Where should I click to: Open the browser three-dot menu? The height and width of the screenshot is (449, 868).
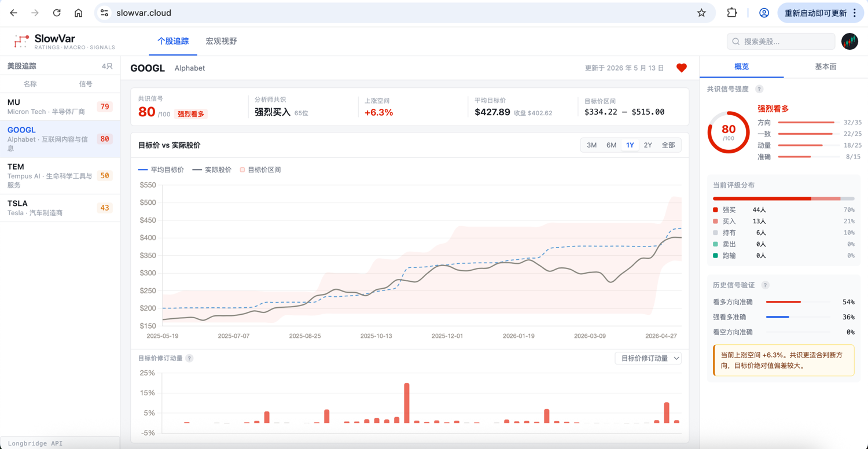pyautogui.click(x=855, y=13)
